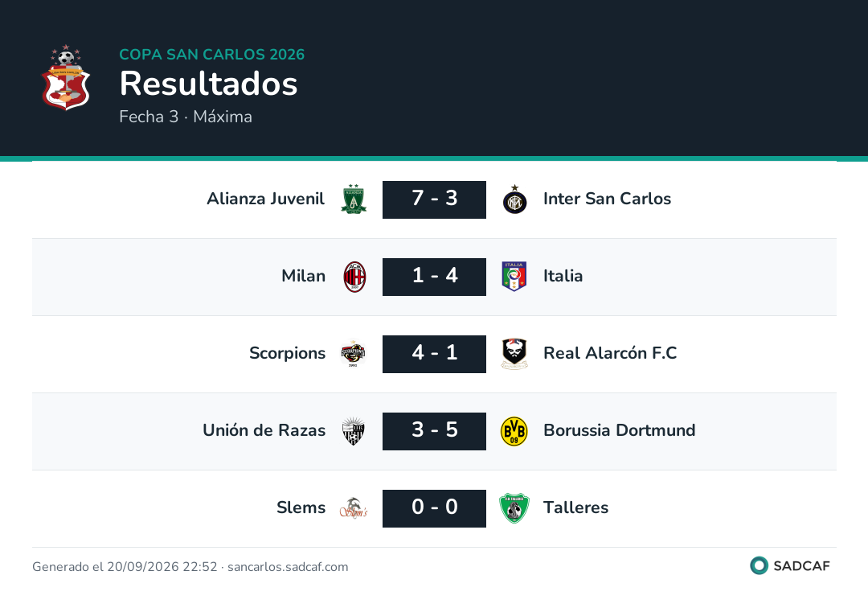Open the 1 - 4 score box
This screenshot has height=608, width=868.
[435, 277]
